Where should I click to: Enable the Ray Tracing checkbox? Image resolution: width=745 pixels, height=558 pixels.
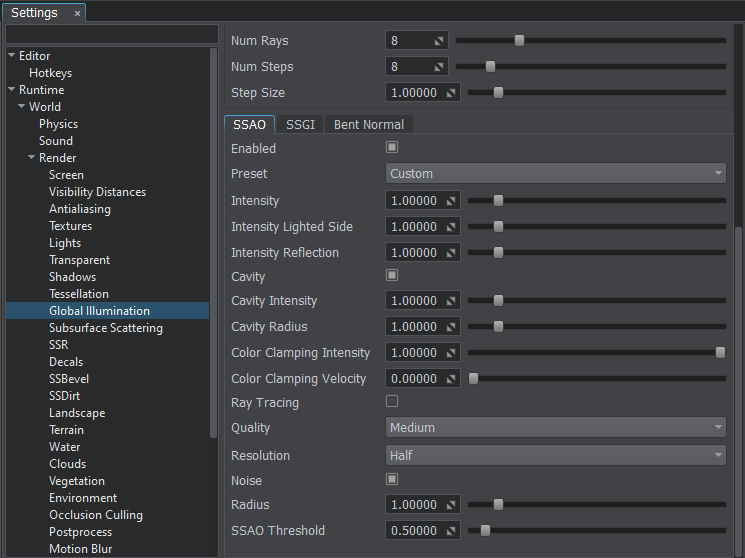click(x=392, y=401)
